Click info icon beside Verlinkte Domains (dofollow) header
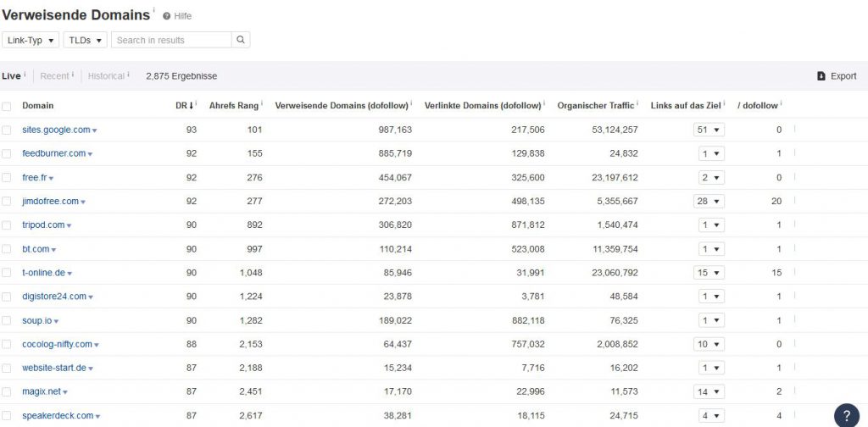Viewport: 868px width, 427px height. 544,103
